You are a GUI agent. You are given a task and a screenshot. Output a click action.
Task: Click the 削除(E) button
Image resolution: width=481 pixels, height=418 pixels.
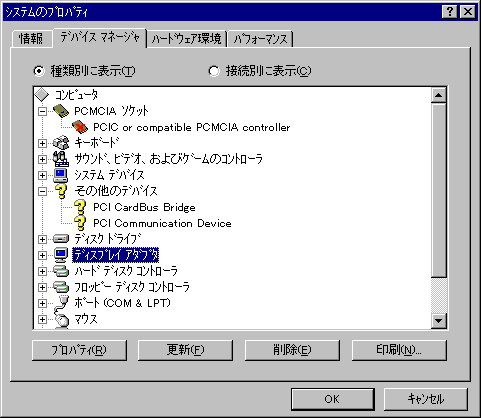pyautogui.click(x=292, y=350)
